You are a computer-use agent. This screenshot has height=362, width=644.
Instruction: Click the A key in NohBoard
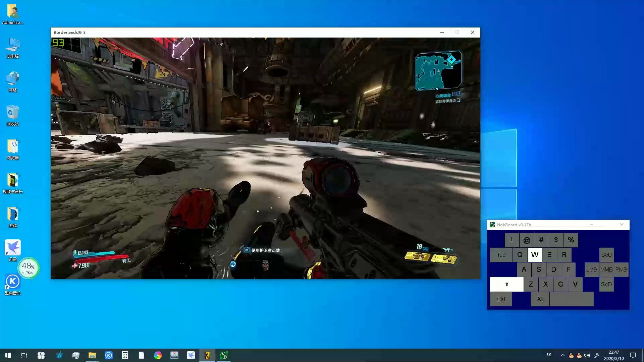pyautogui.click(x=524, y=269)
